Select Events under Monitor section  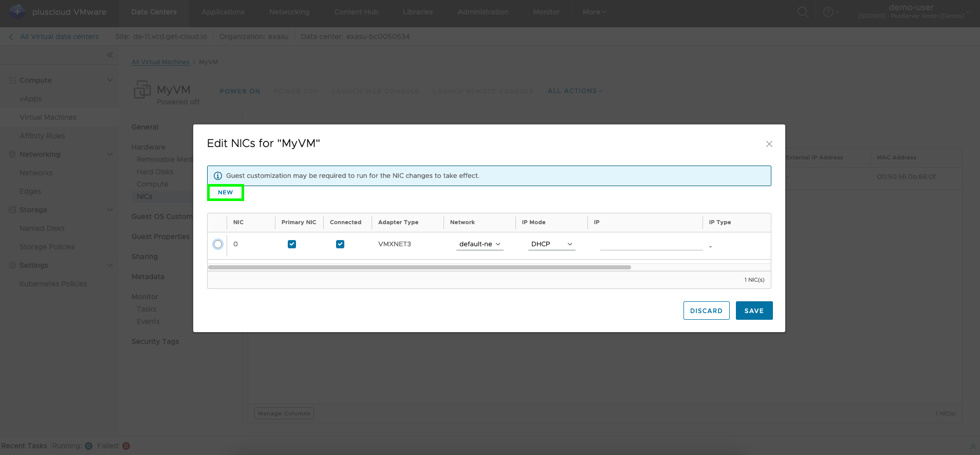(148, 321)
